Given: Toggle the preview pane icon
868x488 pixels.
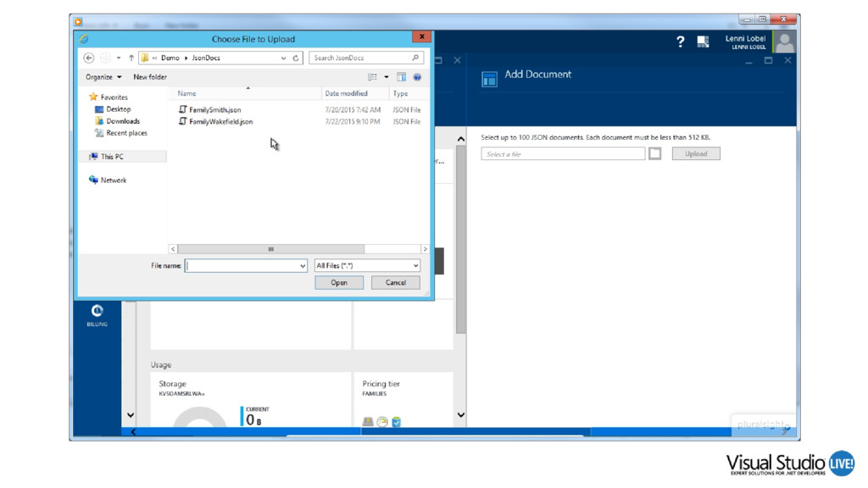Looking at the screenshot, I should pyautogui.click(x=401, y=77).
